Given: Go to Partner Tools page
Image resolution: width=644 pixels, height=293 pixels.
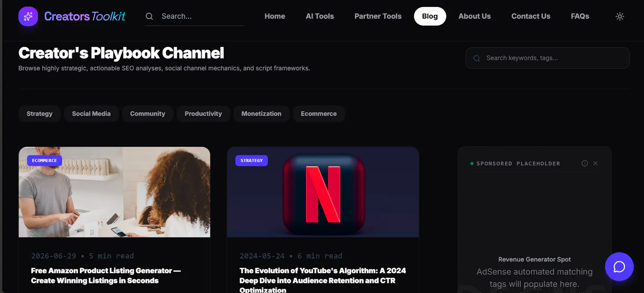Looking at the screenshot, I should (378, 17).
